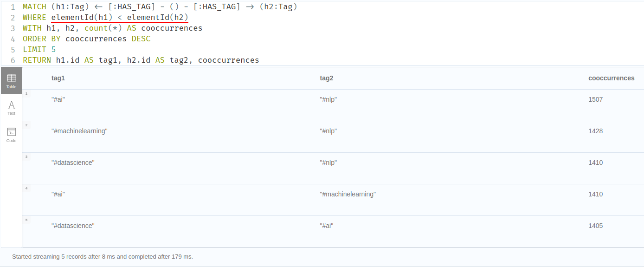
Task: Click the cooccurrences column header
Action: (611, 78)
